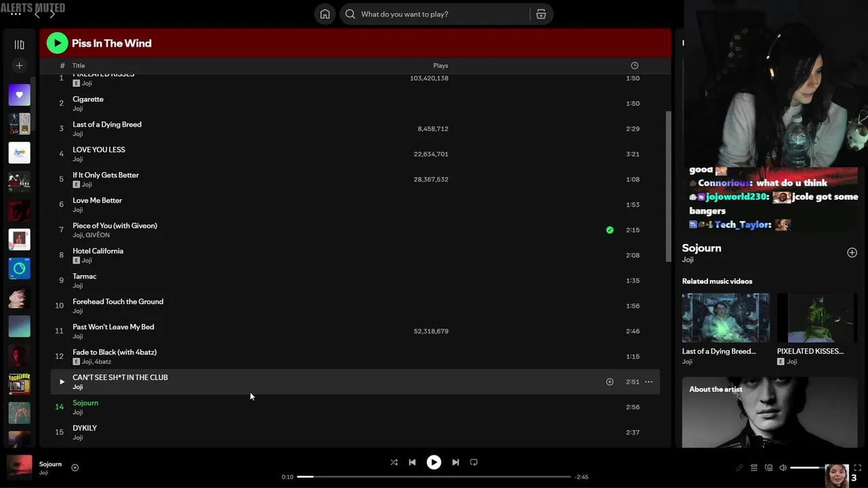Open 4batz artist link on Fade to Black
This screenshot has width=868, height=488.
point(103,362)
